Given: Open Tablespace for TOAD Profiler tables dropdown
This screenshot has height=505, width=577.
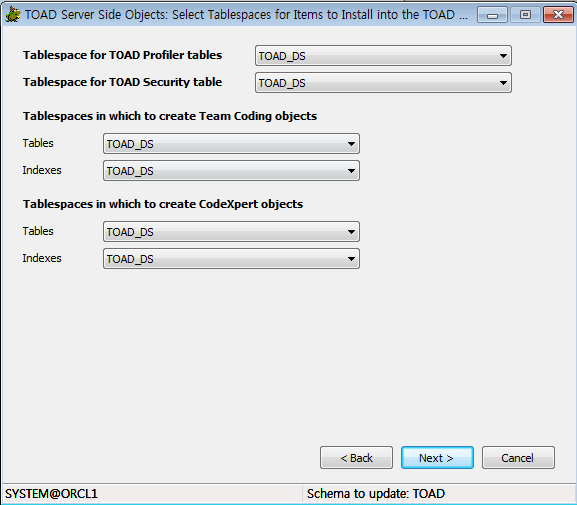Looking at the screenshot, I should (x=383, y=56).
